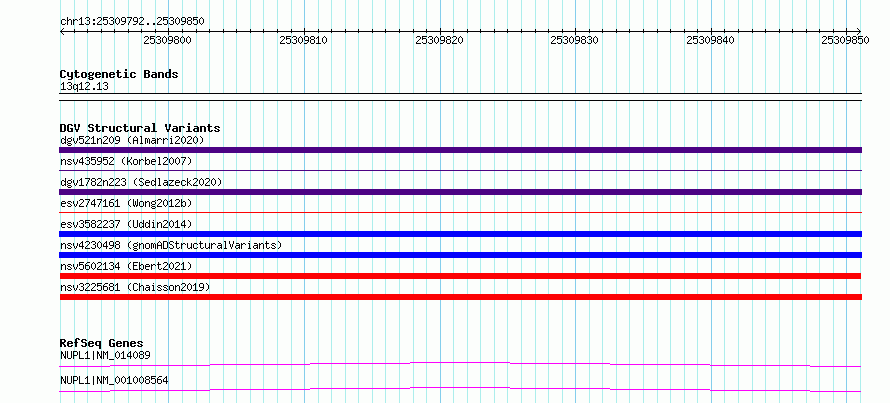Open gene label NUPL1|NM_001008564
This screenshot has height=403, width=890.
coord(114,380)
